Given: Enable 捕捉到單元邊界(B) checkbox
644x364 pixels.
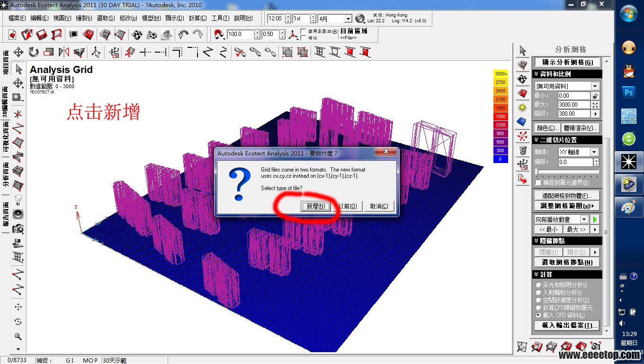Looking at the screenshot, I should (x=538, y=182).
